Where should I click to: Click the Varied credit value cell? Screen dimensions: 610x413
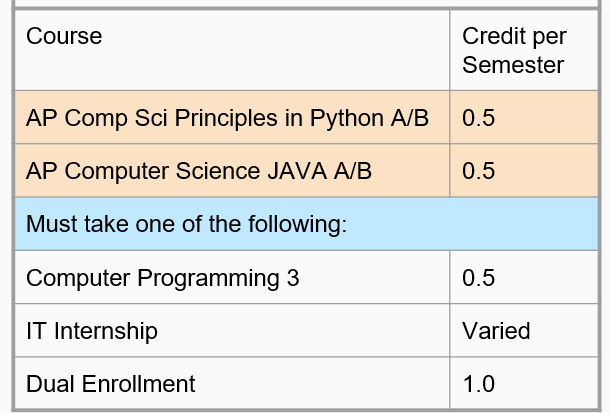(x=524, y=331)
